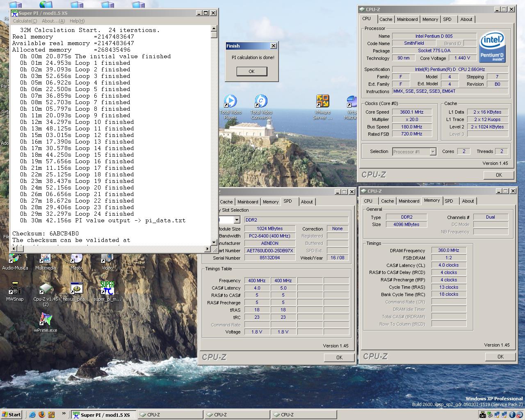
Task: Click the Firefox quick launch icon
Action: point(42,414)
